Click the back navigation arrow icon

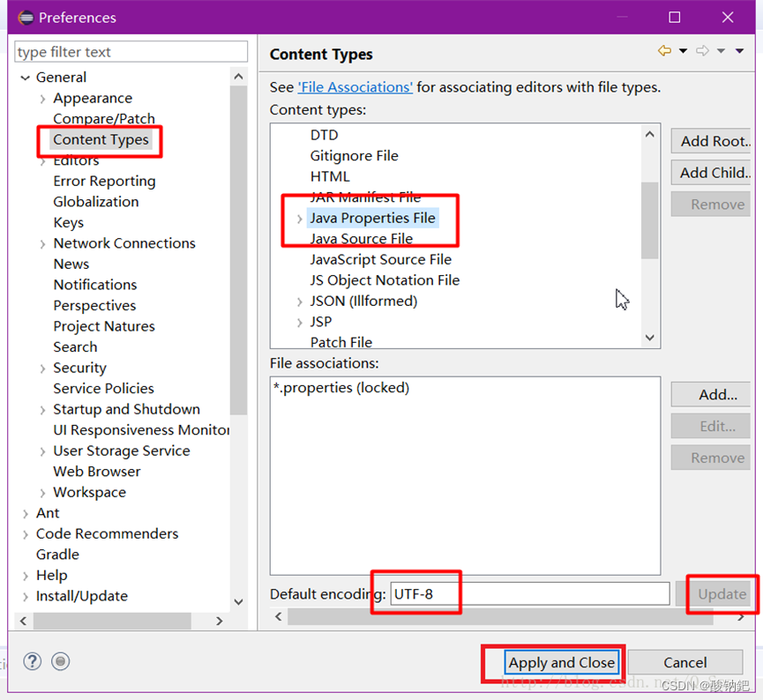[x=664, y=50]
